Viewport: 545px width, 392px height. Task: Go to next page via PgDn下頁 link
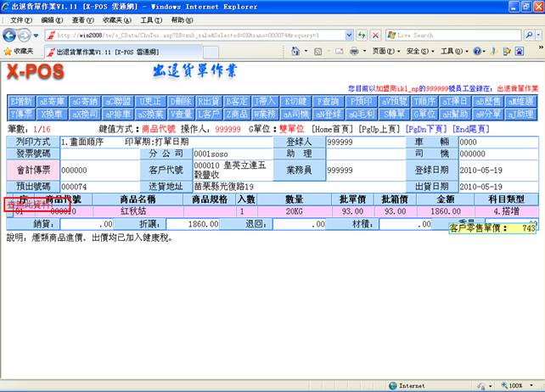coord(426,128)
